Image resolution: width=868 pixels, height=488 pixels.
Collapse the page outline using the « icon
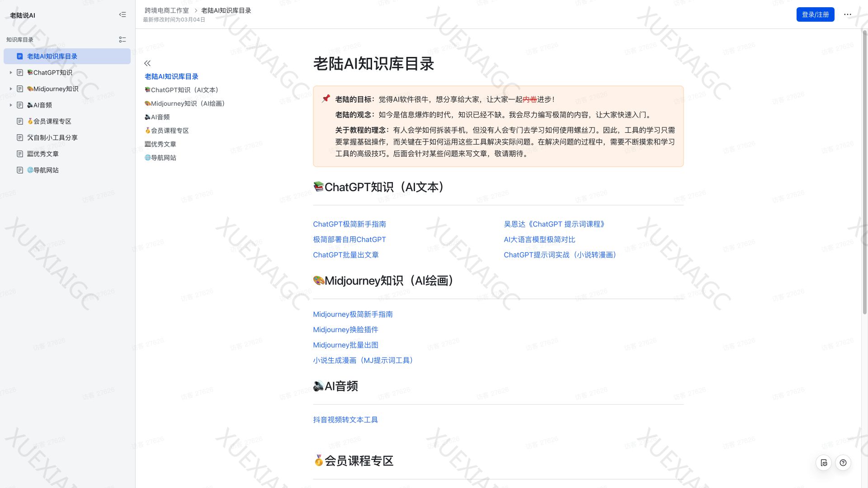147,63
